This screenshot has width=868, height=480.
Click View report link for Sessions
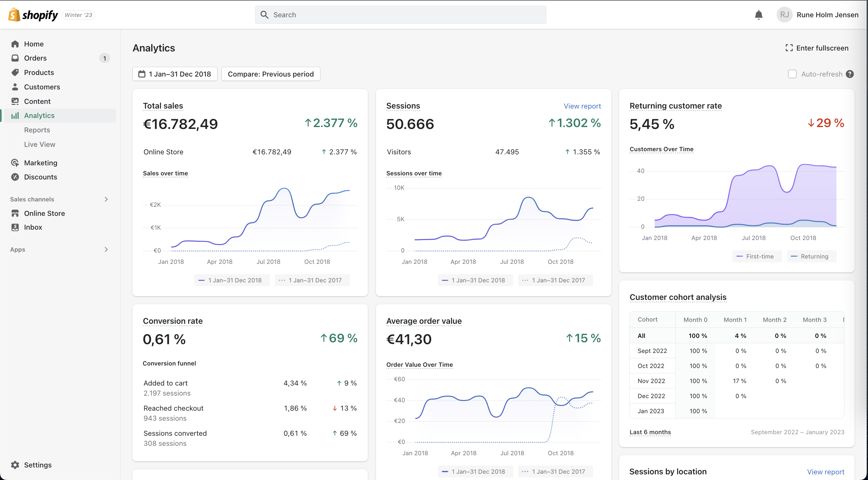[582, 106]
